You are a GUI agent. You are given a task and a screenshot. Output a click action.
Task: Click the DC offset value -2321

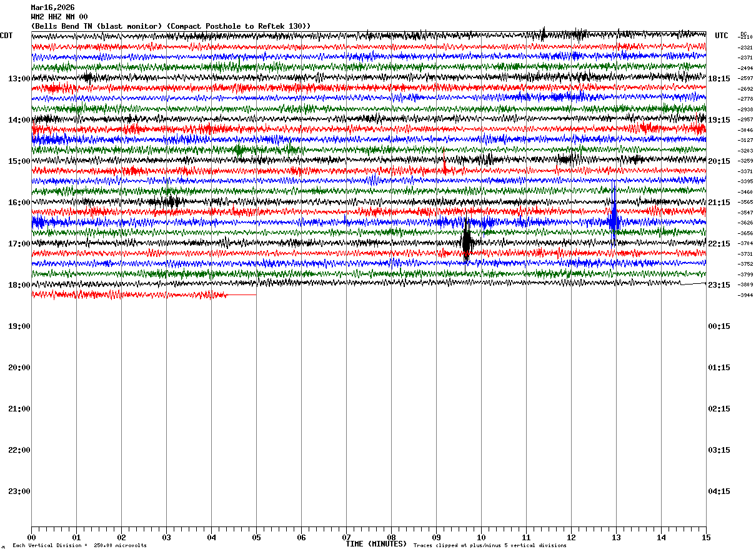(745, 48)
